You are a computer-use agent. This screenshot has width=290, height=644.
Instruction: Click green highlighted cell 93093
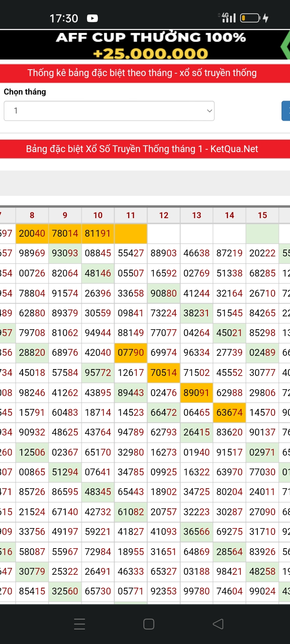tap(65, 253)
